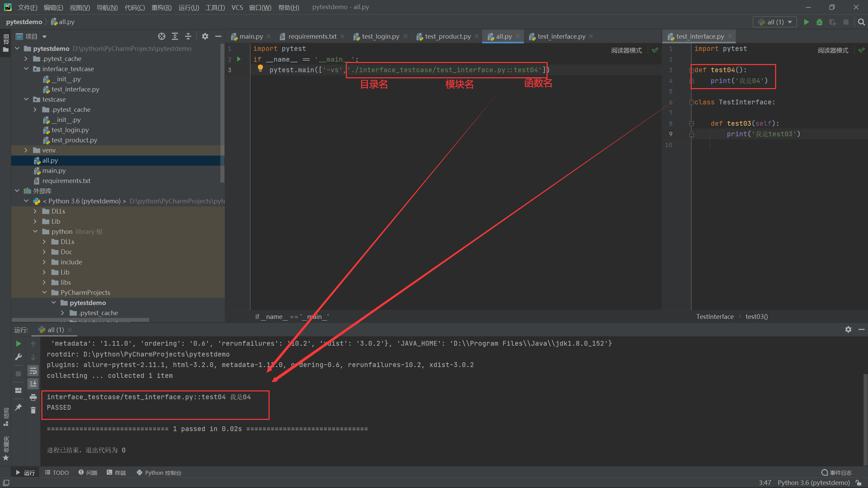The height and width of the screenshot is (488, 868).
Task: Open the VCS menu
Action: pos(237,7)
